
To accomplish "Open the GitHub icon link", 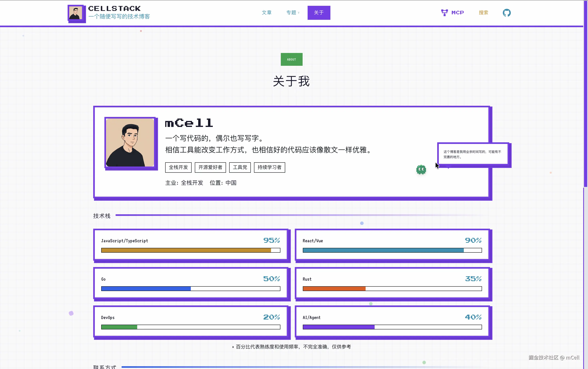I will [x=506, y=13].
